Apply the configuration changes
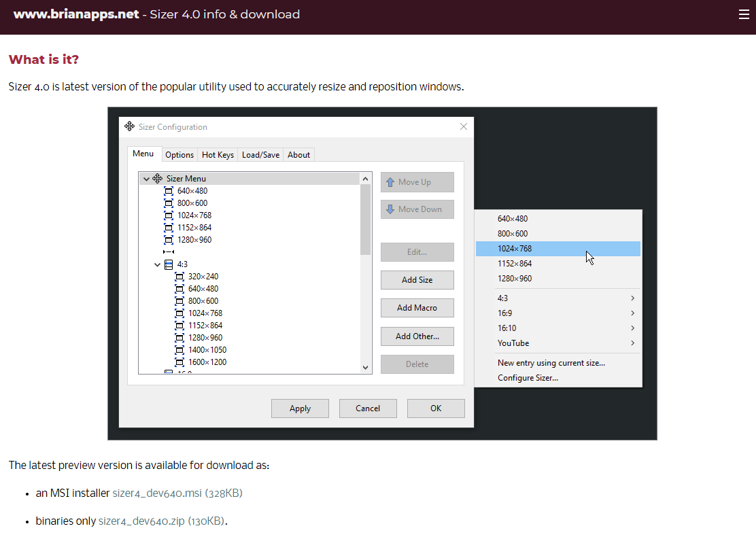 click(300, 408)
